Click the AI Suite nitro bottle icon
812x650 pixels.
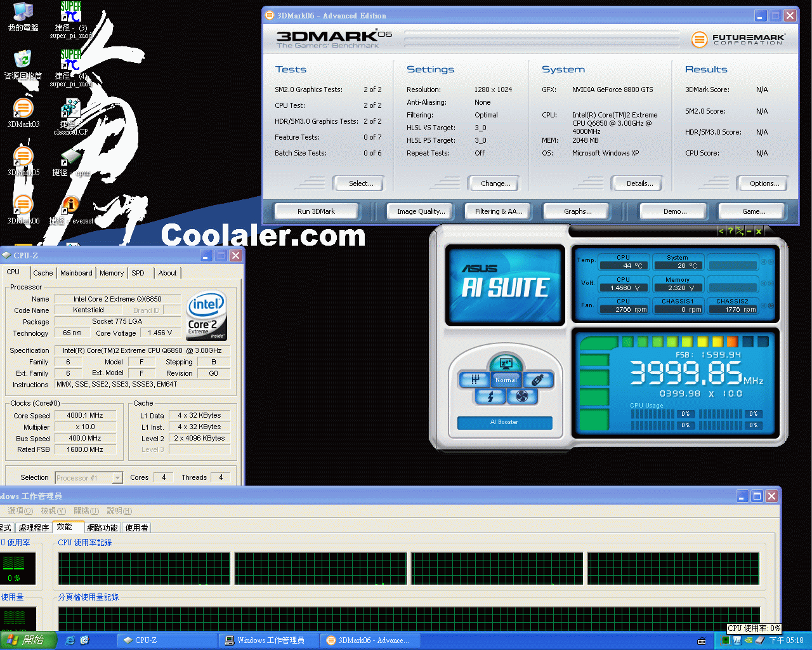[x=538, y=380]
